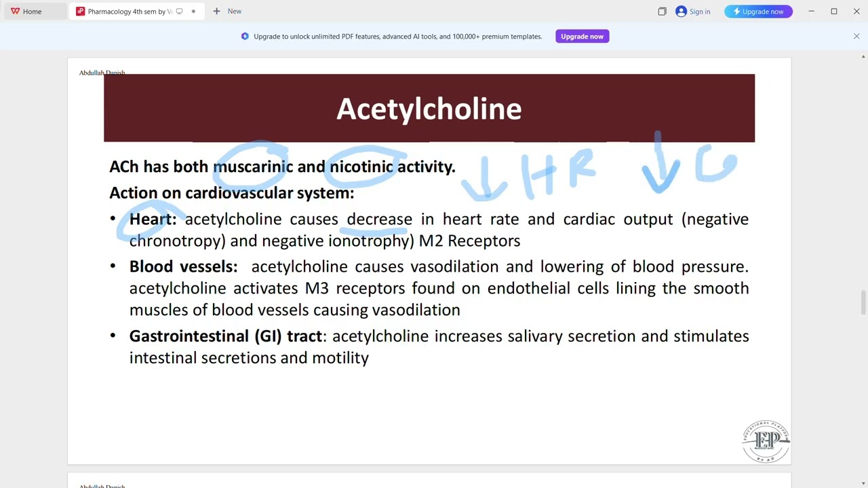Click the "Gastrointestinal (GI) tract" bullet label
Screen dimensions: 868x488
pyautogui.click(x=226, y=336)
